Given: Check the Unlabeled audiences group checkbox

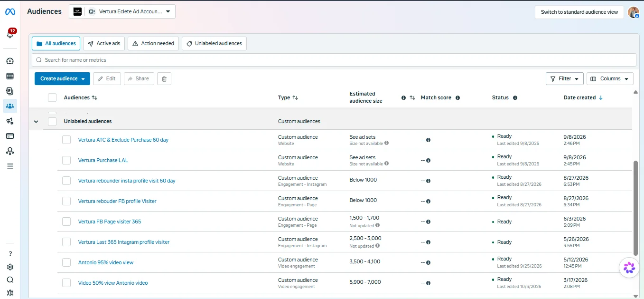Looking at the screenshot, I should [52, 122].
